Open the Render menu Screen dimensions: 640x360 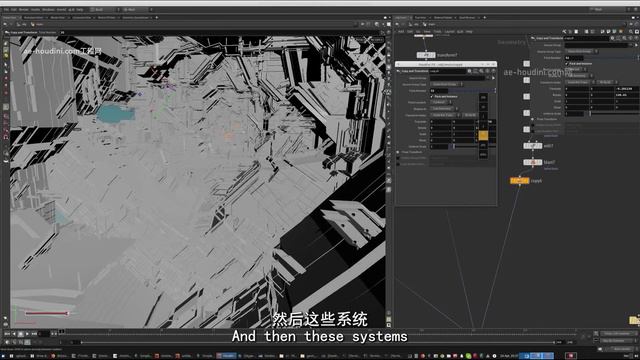[24, 9]
